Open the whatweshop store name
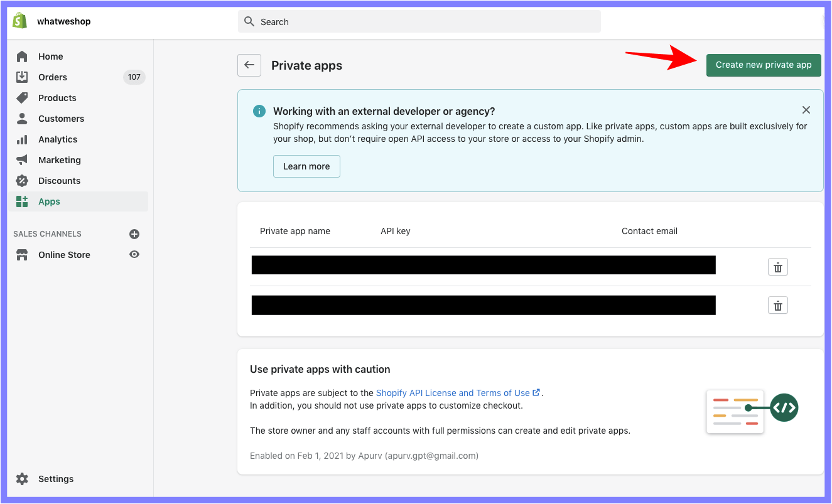 point(64,21)
